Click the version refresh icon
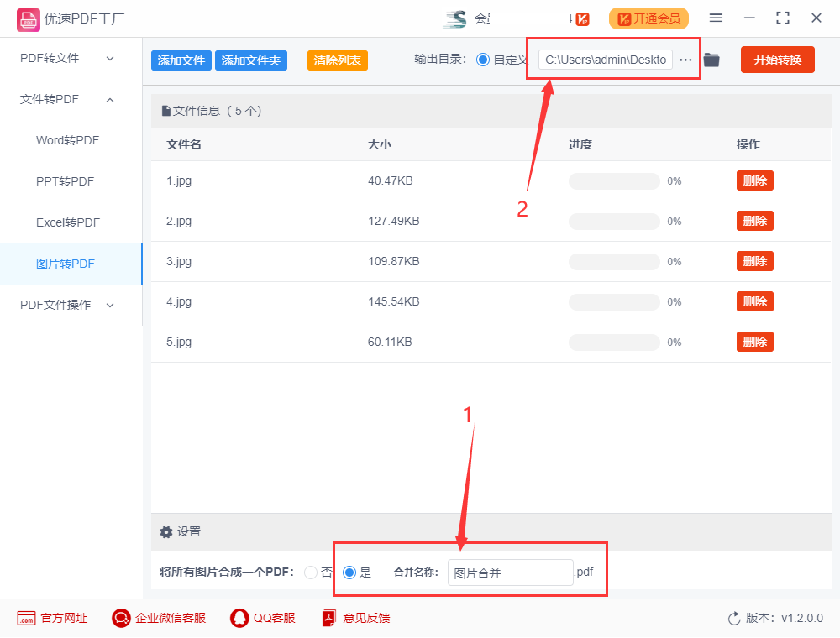Screen dimensions: 840x638 point(734,619)
